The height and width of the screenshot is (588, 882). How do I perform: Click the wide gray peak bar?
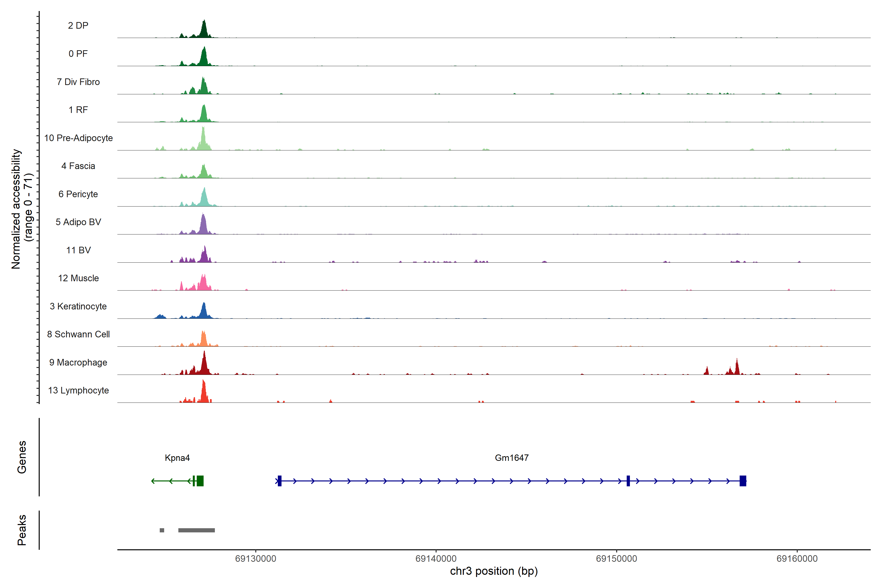point(196,530)
